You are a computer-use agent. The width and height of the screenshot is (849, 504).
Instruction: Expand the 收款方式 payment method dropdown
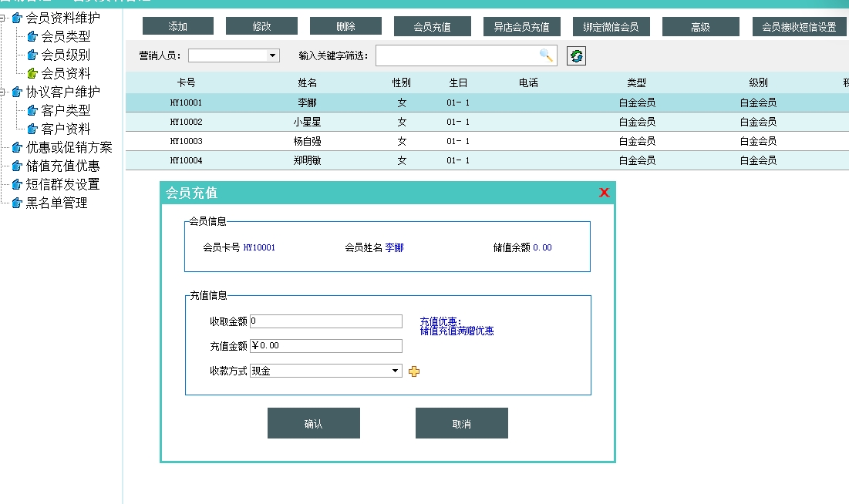point(396,371)
